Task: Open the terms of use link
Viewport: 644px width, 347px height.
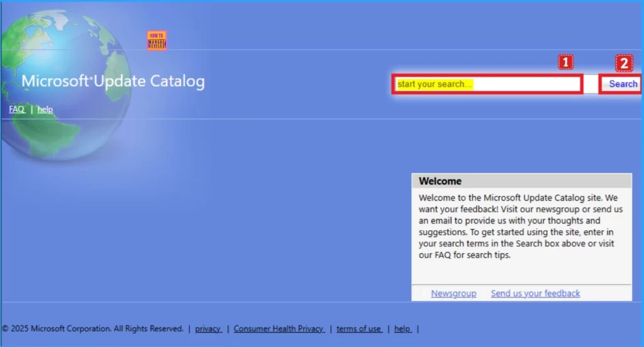Action: [x=359, y=329]
